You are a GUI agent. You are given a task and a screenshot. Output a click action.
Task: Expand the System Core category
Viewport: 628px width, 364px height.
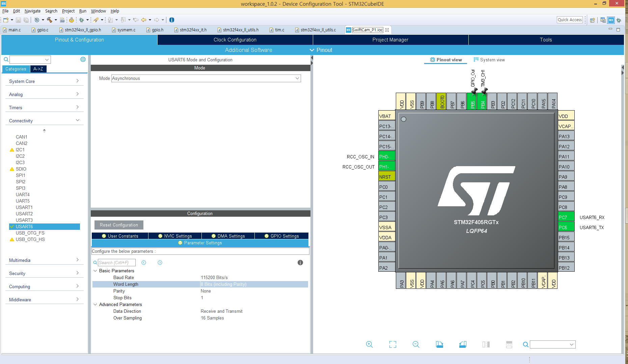tap(44, 81)
